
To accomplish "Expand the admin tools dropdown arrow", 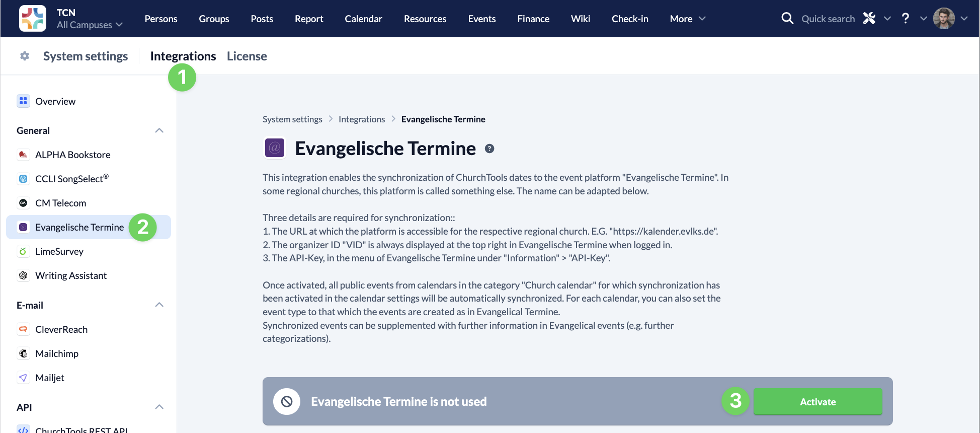I will click(x=887, y=19).
